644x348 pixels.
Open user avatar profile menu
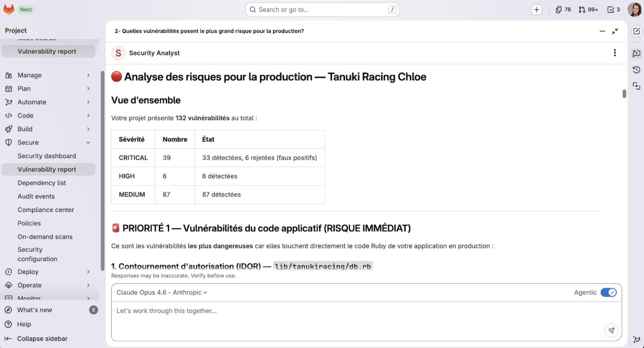pos(634,10)
